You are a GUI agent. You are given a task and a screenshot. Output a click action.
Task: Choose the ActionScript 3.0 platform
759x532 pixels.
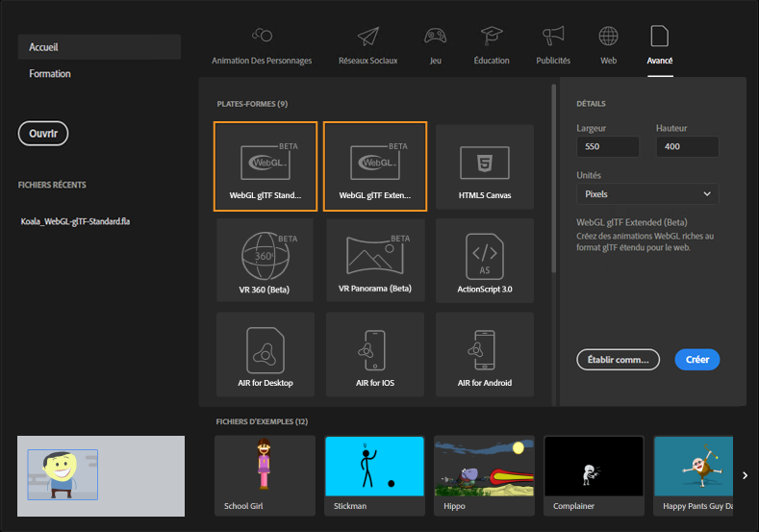tap(485, 261)
